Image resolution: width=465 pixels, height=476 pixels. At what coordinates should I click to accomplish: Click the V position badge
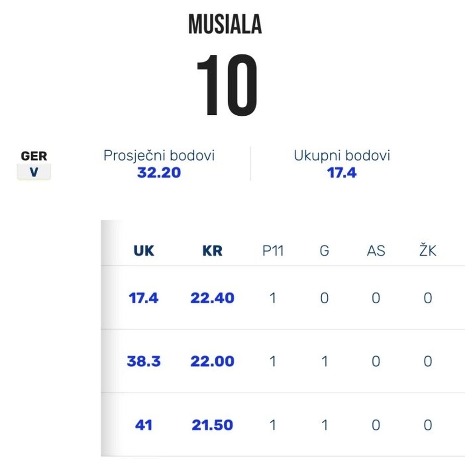[x=34, y=172]
